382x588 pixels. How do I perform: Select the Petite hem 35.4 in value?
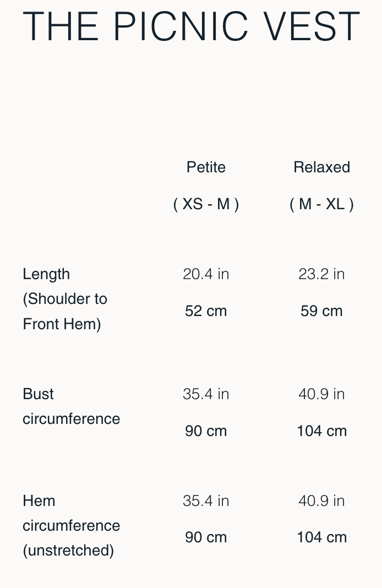(206, 501)
